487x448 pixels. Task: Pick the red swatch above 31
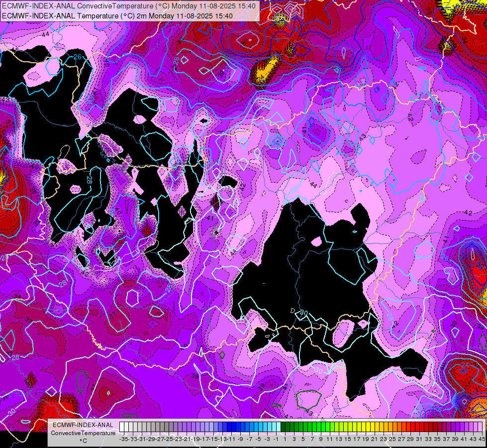point(417,427)
